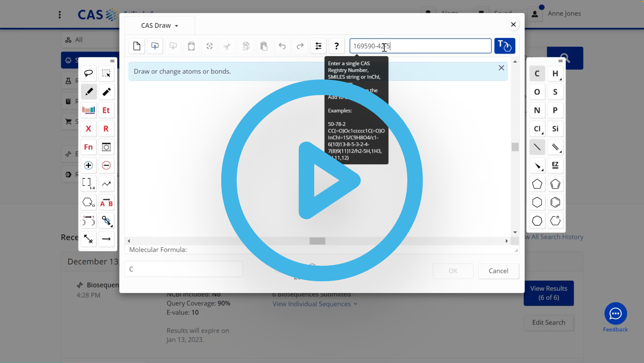Click the canvas horizontal scrollbar thumb
The image size is (644, 363).
(317, 241)
